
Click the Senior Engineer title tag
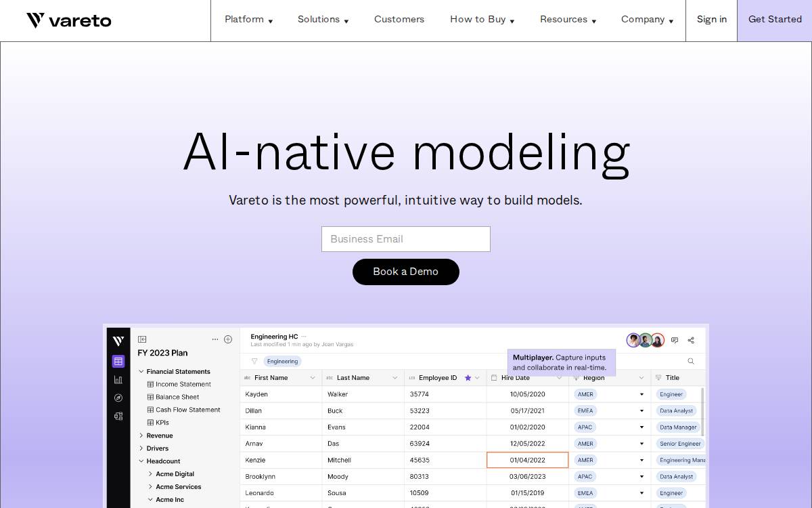[x=680, y=444]
